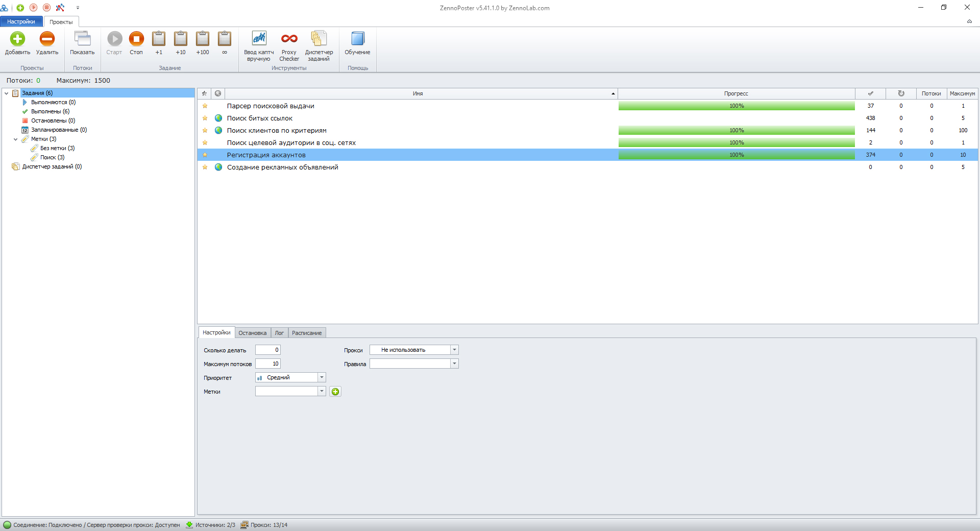Switch to the Лог tab
Screen dimensions: 980x531
pyautogui.click(x=279, y=333)
